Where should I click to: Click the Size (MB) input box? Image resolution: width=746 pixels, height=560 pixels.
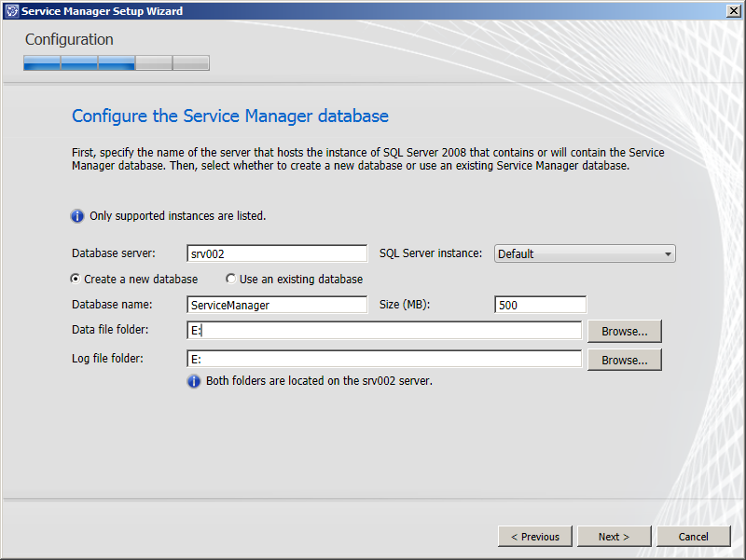pos(541,305)
